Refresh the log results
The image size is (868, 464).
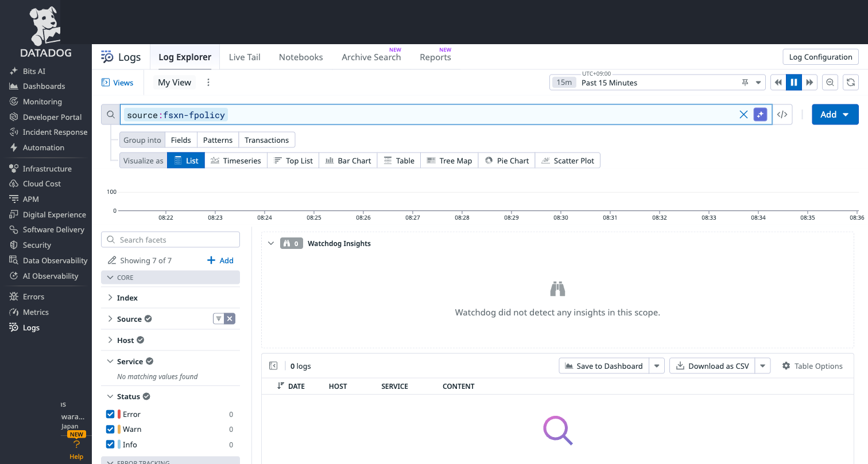[851, 83]
